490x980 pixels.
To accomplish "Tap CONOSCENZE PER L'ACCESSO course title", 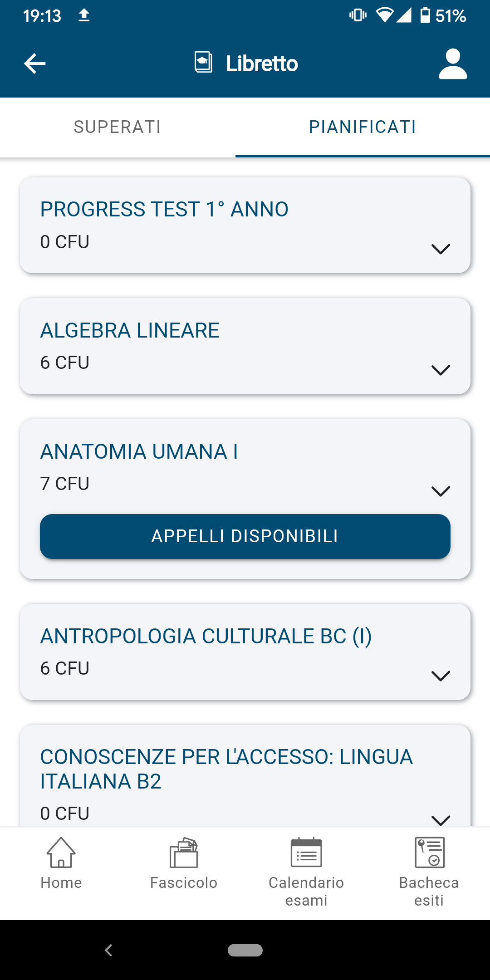I will click(x=226, y=769).
